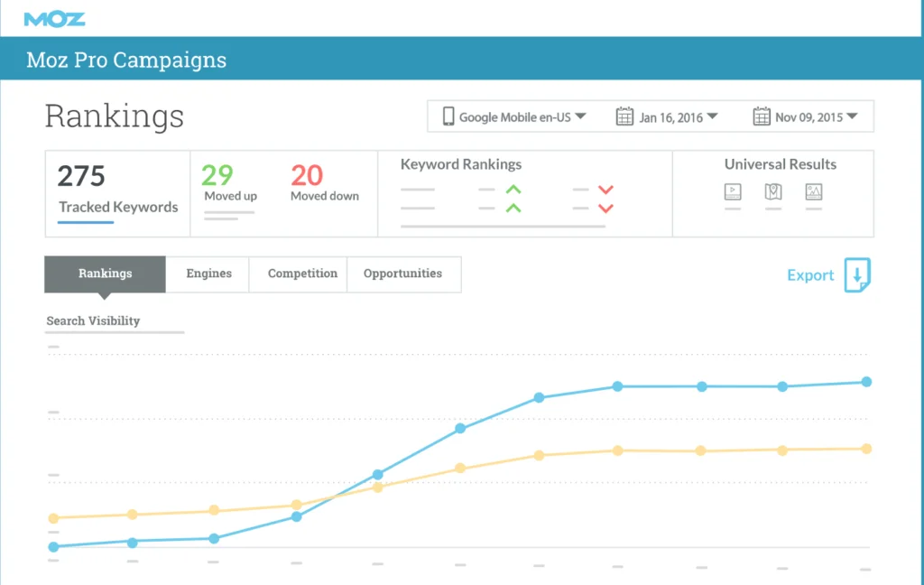
Task: Select the 275 Tracked Keywords box
Action: click(x=117, y=192)
